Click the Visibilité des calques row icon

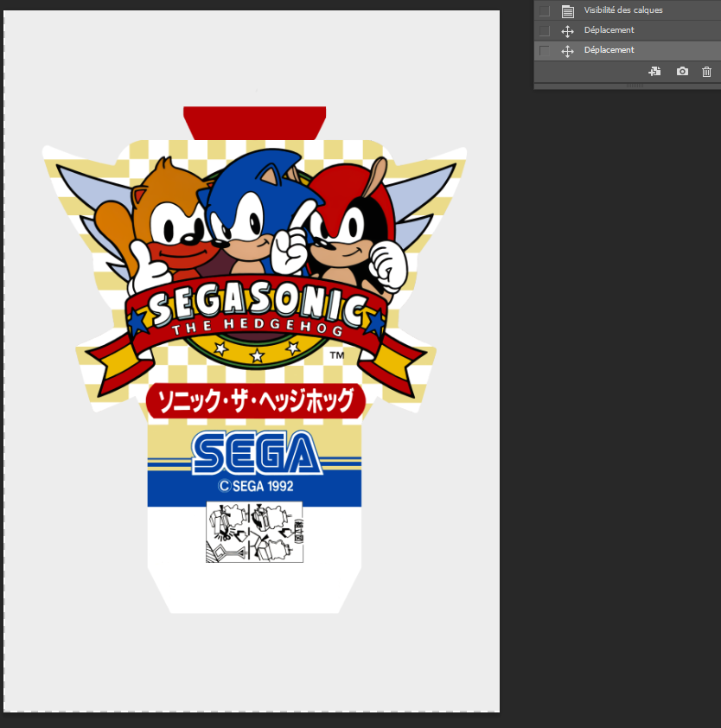(x=567, y=10)
